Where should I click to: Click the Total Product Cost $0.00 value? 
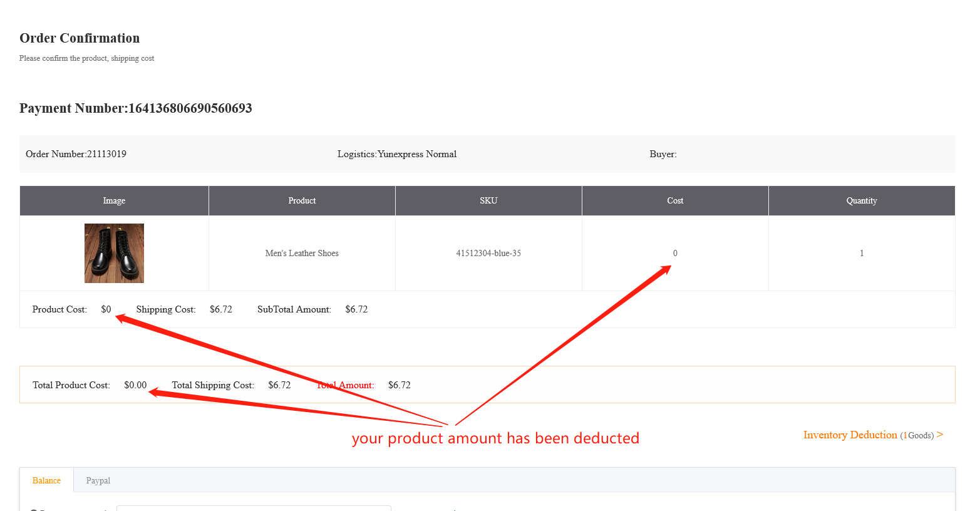[x=135, y=385]
